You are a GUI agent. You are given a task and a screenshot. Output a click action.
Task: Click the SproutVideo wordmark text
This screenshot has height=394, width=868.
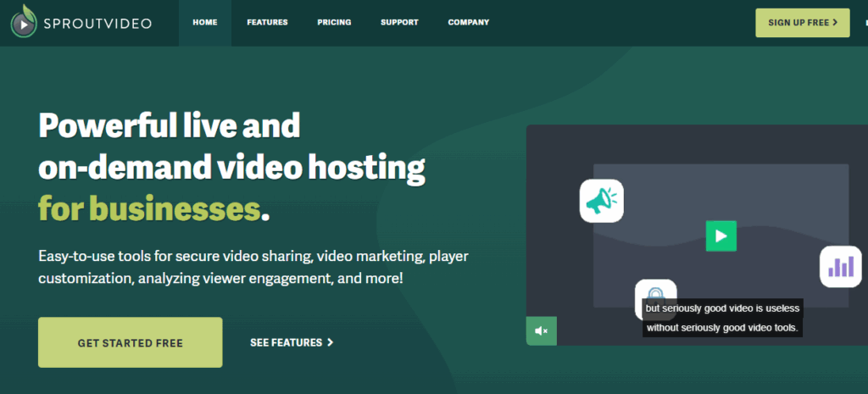99,24
